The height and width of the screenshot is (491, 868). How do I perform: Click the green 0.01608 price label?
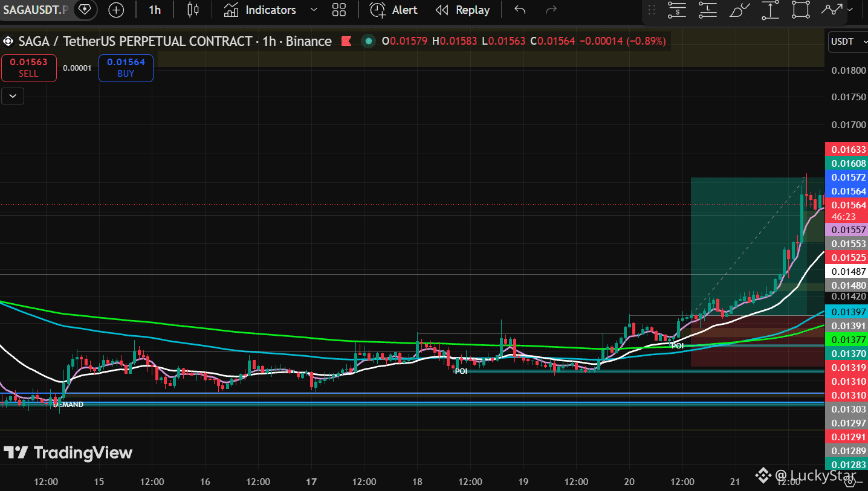coord(846,163)
